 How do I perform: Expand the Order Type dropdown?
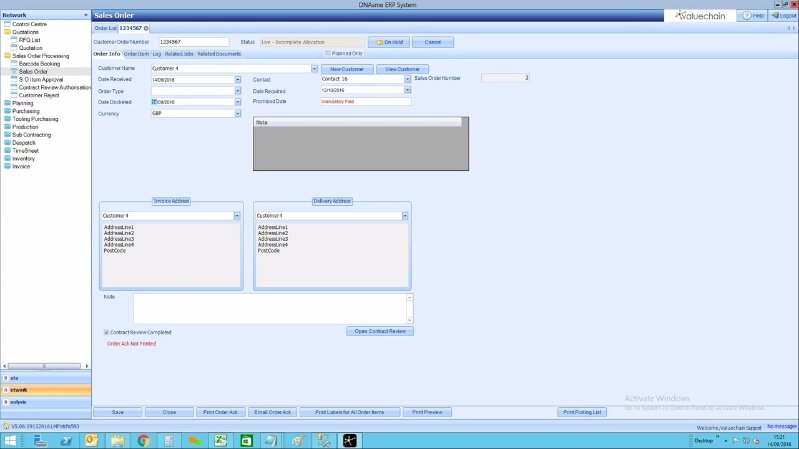(237, 90)
